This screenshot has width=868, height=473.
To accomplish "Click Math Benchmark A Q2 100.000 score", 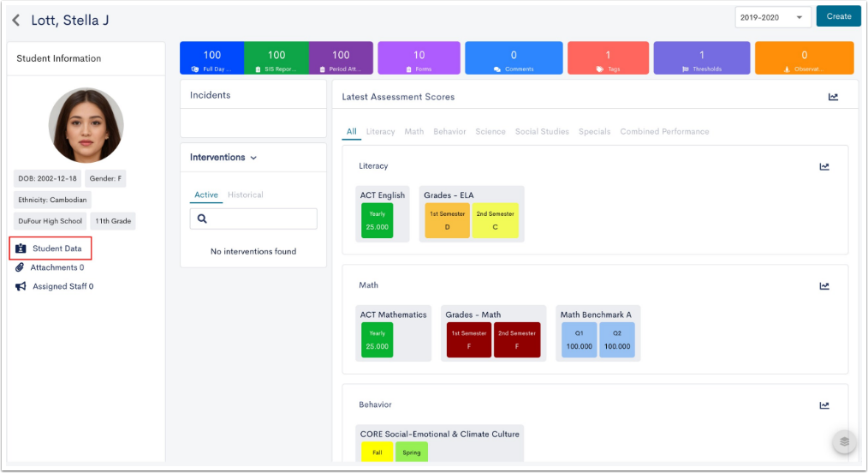I will 617,340.
